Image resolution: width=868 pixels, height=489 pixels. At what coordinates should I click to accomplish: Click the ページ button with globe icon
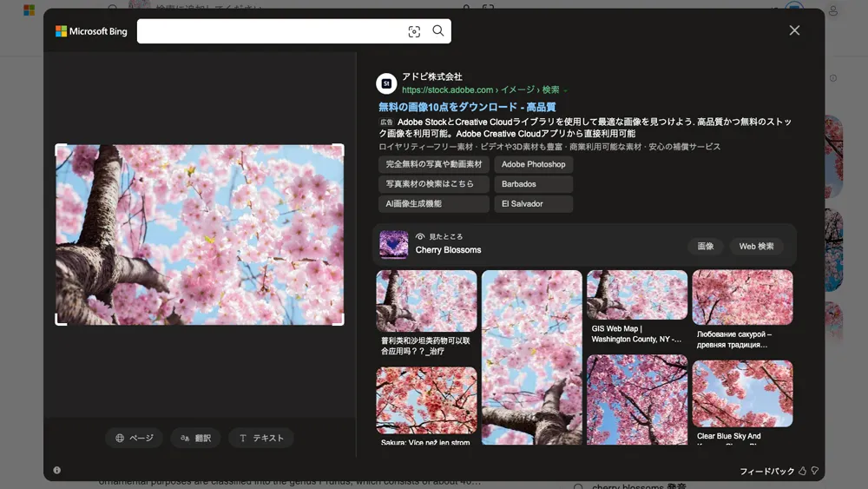coord(134,438)
